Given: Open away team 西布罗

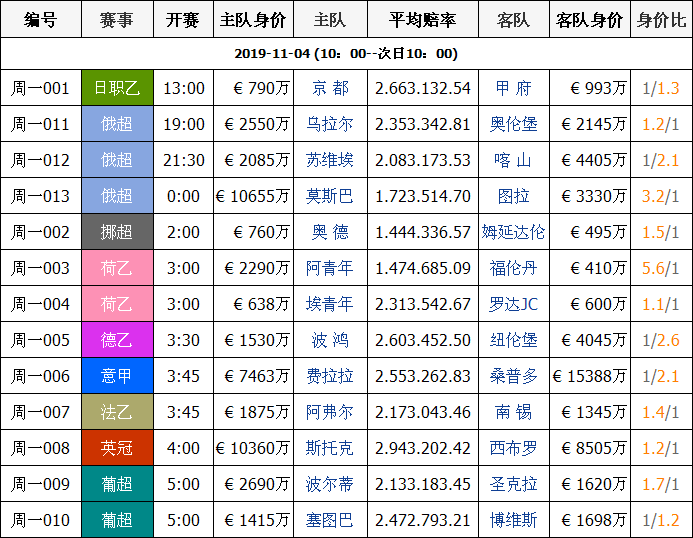Looking at the screenshot, I should 513,448.
